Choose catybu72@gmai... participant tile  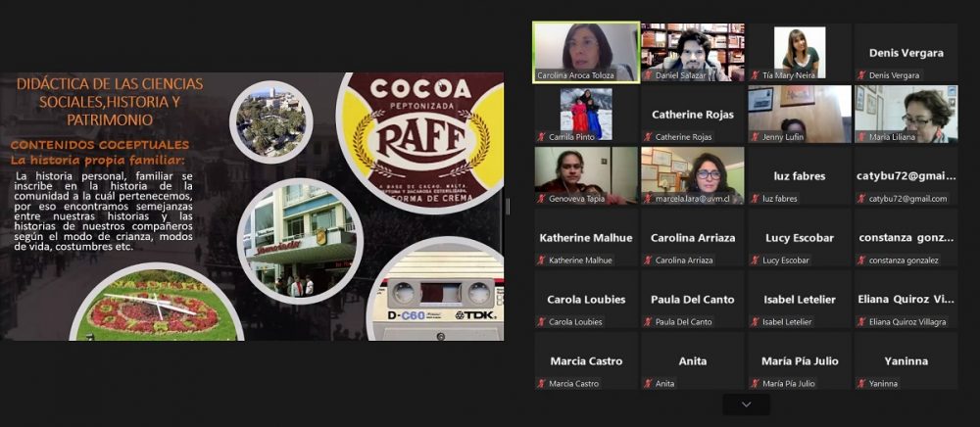pyautogui.click(x=906, y=176)
